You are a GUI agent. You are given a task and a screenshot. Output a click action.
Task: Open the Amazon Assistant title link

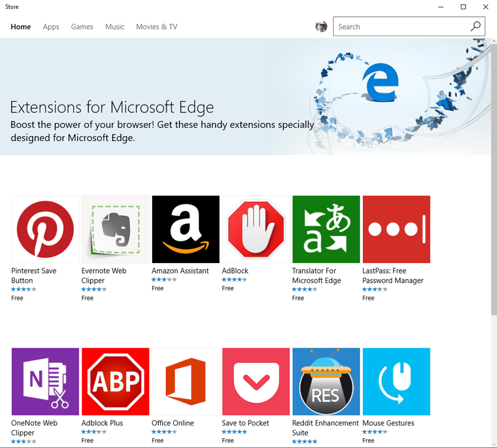point(180,271)
